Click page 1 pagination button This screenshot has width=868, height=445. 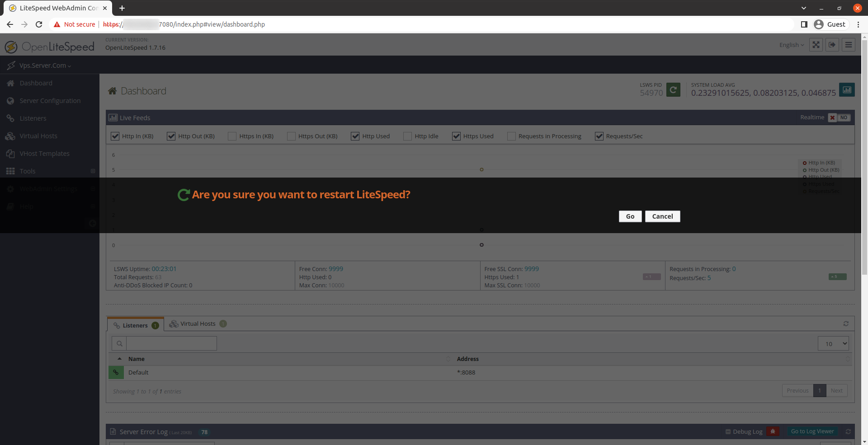pyautogui.click(x=819, y=390)
